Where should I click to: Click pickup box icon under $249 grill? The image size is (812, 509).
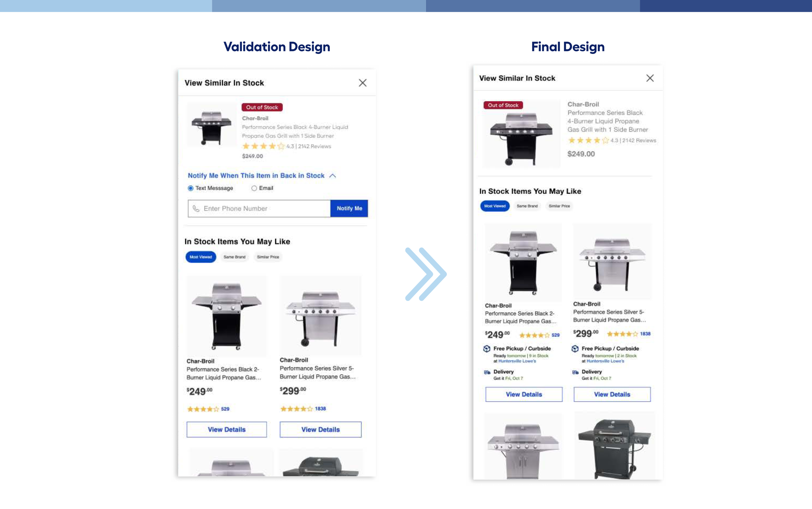click(x=487, y=349)
